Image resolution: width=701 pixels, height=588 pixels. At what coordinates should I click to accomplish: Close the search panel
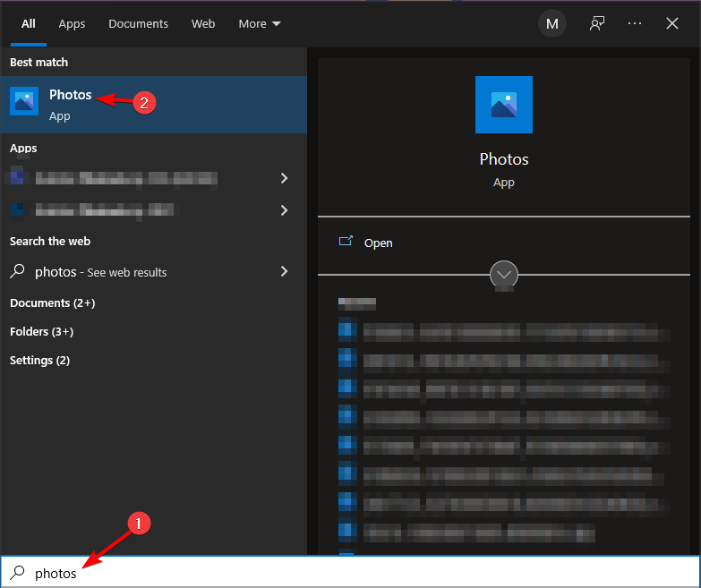(672, 23)
